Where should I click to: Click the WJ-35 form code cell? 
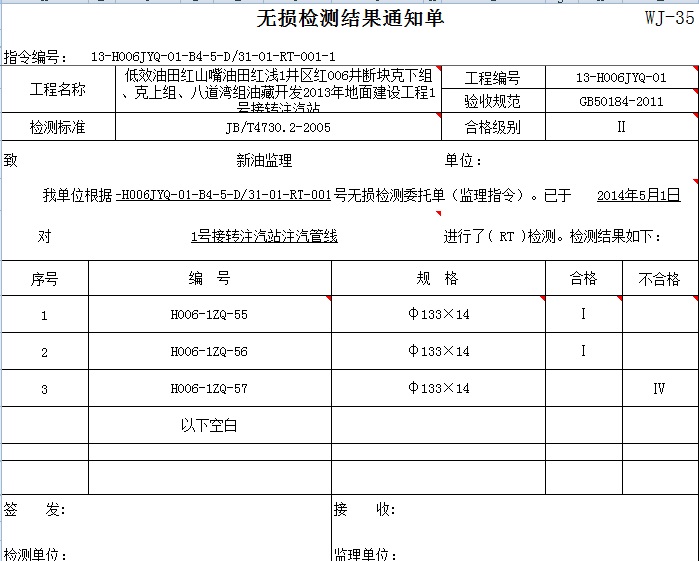(667, 18)
